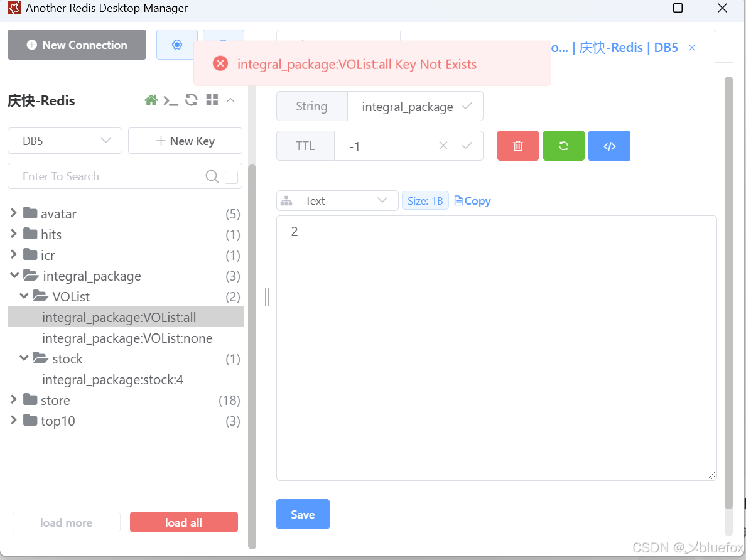This screenshot has height=560, width=746.
Task: Click the store folder icon
Action: 30,399
